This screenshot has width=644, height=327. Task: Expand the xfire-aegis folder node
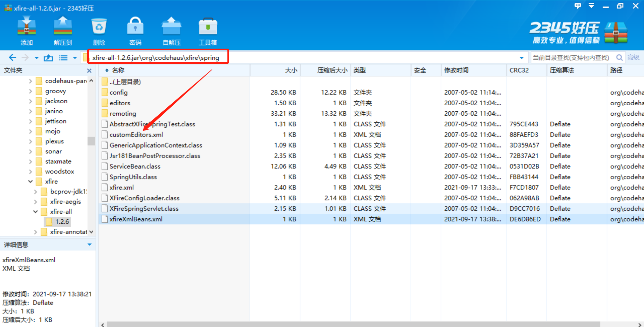click(35, 202)
